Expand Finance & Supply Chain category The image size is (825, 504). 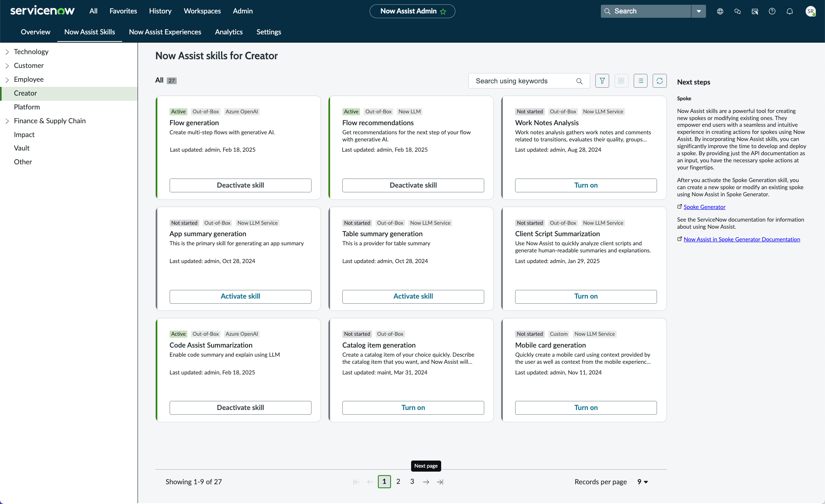coord(7,121)
